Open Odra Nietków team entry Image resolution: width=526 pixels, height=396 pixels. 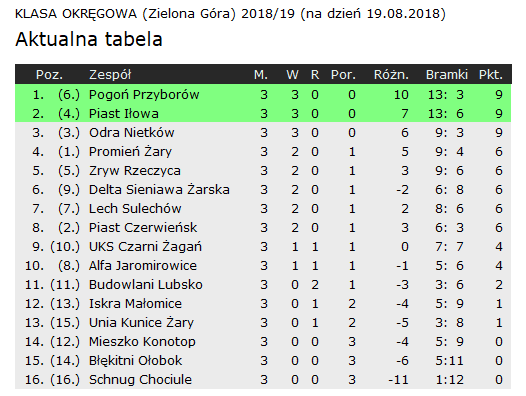(132, 133)
